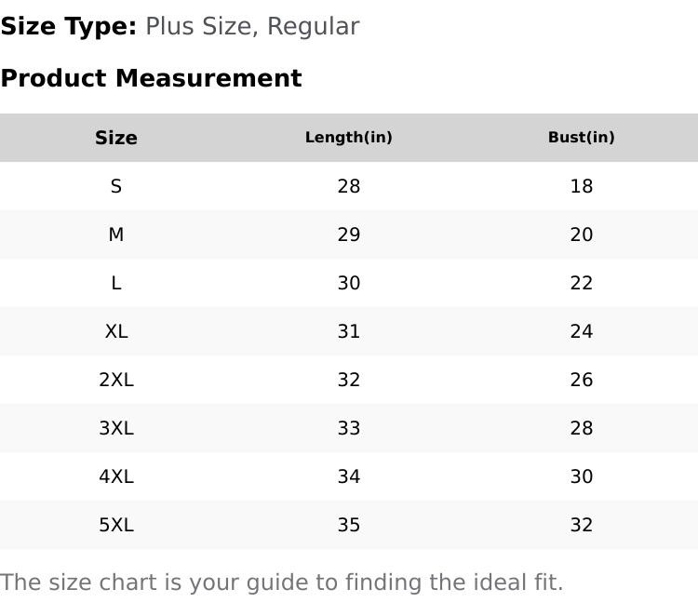This screenshot has width=698, height=616.
Task: Click the Length(in) column header
Action: tap(349, 138)
